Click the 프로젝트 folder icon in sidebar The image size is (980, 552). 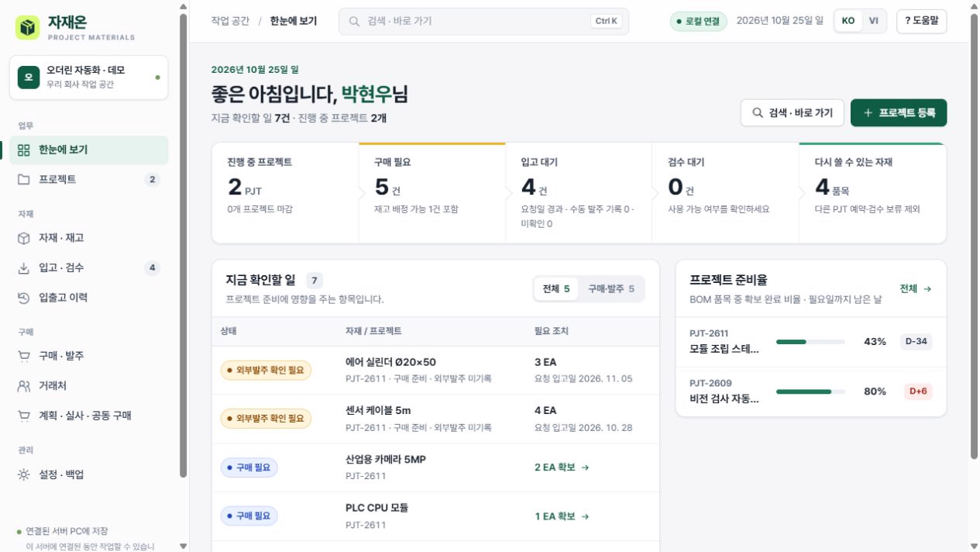tap(24, 179)
